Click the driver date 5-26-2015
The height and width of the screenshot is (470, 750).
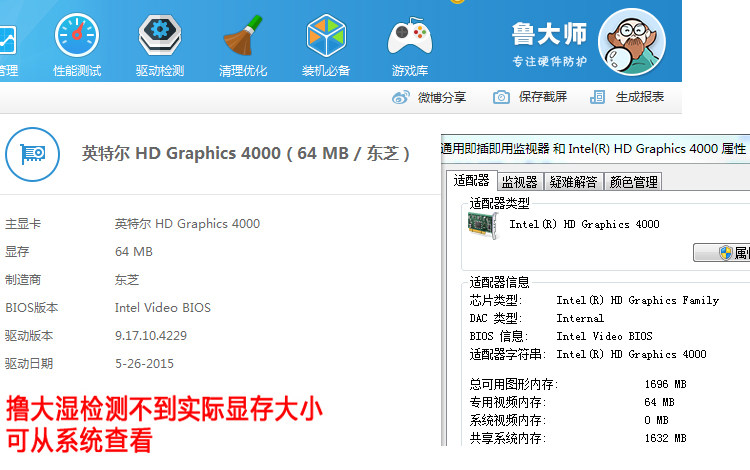point(144,364)
